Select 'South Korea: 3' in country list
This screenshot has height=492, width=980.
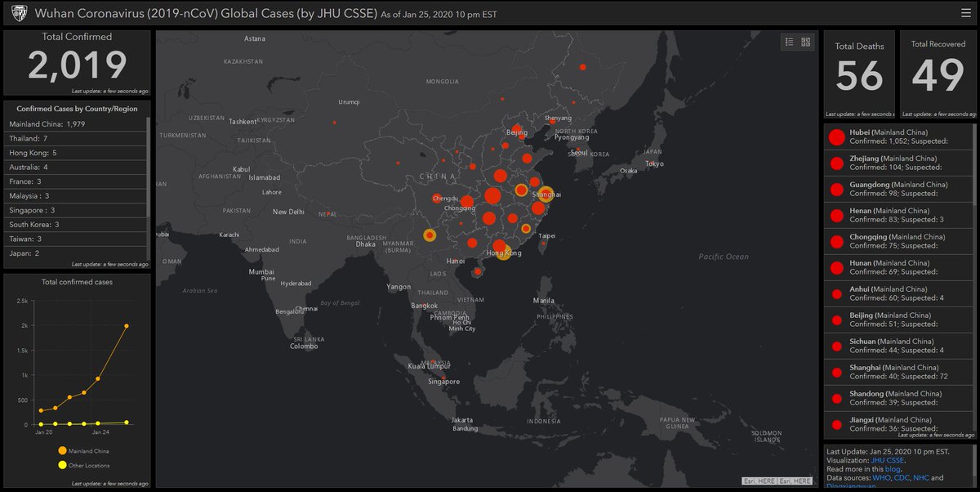(76, 225)
